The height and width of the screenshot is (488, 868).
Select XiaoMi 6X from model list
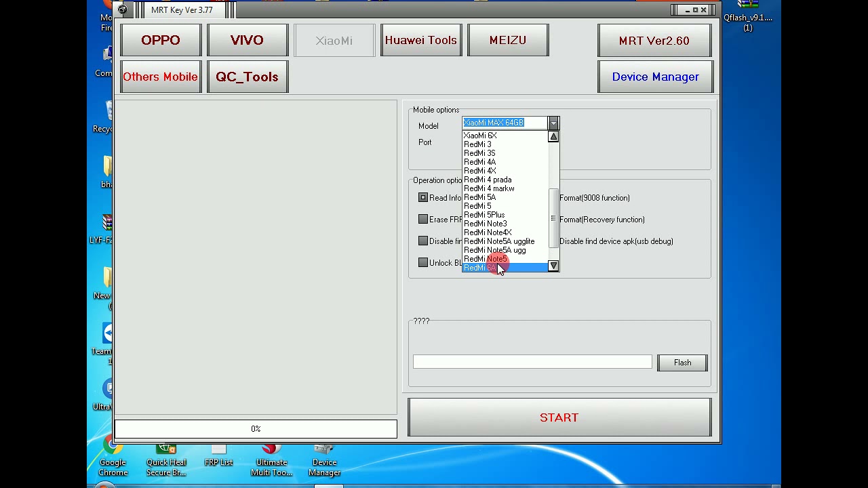point(505,136)
